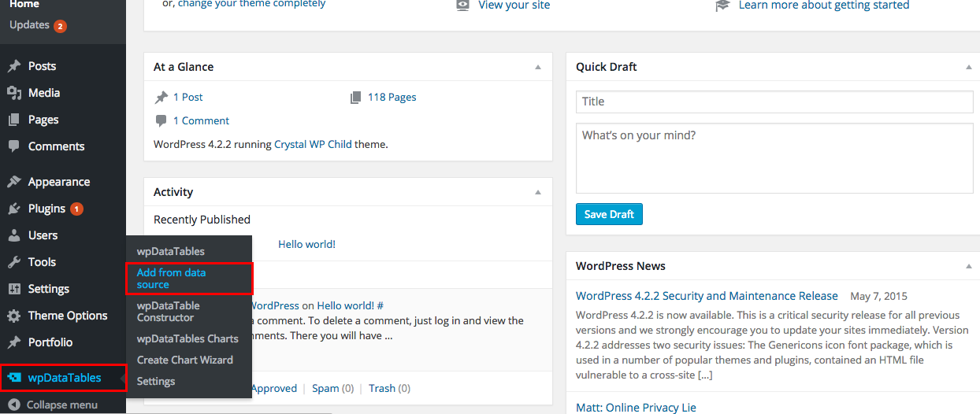Open Hello world! recently published post
This screenshot has width=980, height=414.
click(307, 244)
